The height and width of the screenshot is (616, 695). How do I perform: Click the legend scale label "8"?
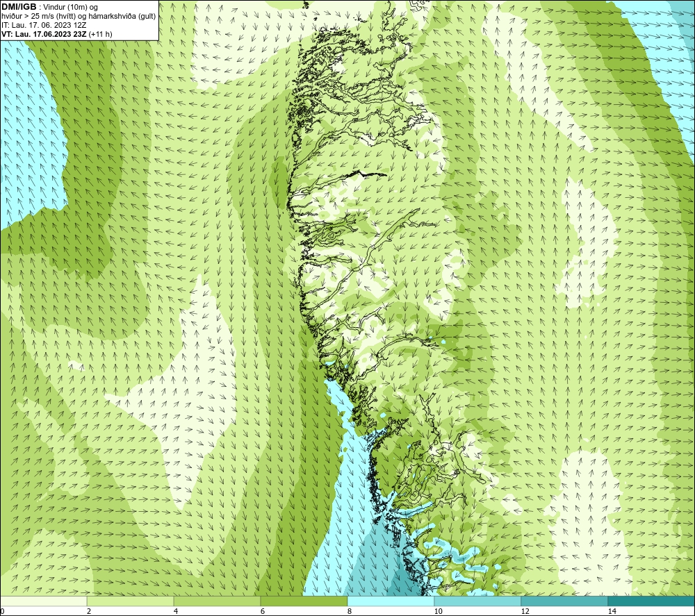350,611
